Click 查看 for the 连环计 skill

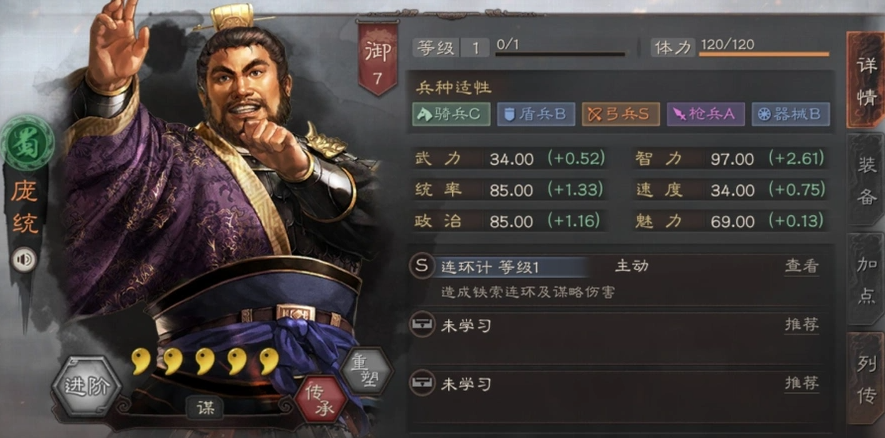tap(801, 266)
